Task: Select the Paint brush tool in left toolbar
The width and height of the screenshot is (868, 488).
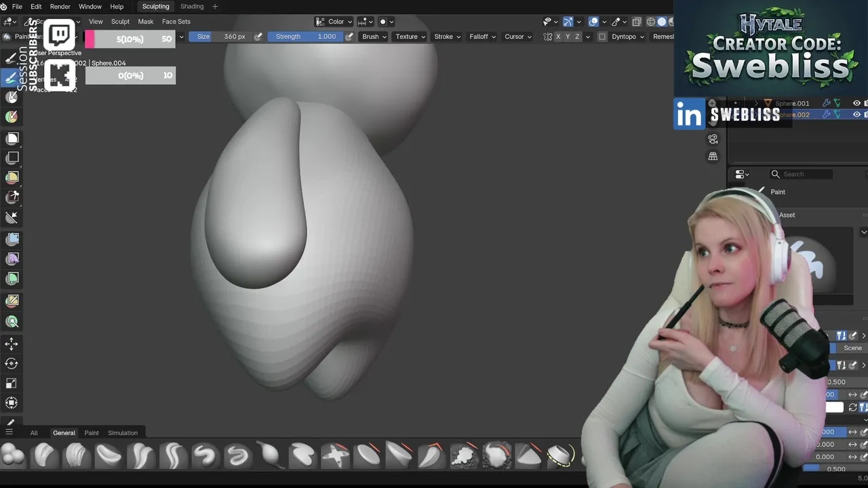Action: 12,77
